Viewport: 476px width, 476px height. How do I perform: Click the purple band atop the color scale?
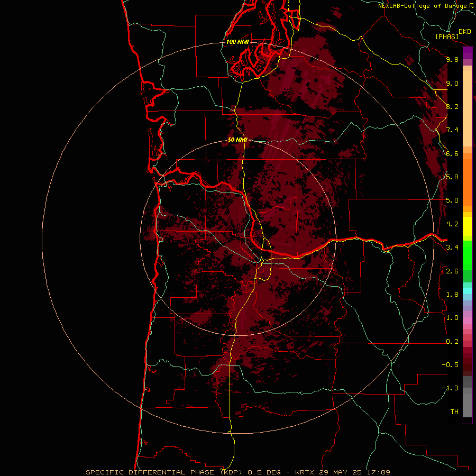(467, 53)
